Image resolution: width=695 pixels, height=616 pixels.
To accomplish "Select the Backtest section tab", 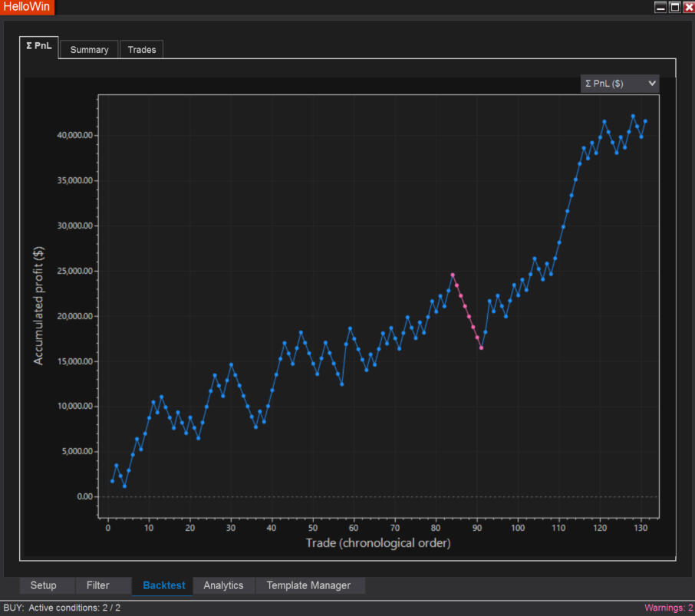I will 163,585.
